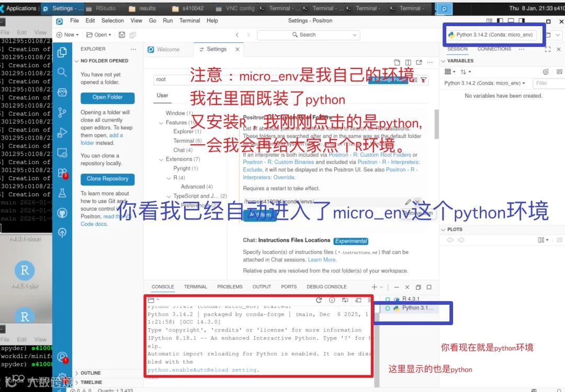Viewport: 565px width, 392px height.
Task: Open the Open file dropdown
Action: click(x=99, y=35)
